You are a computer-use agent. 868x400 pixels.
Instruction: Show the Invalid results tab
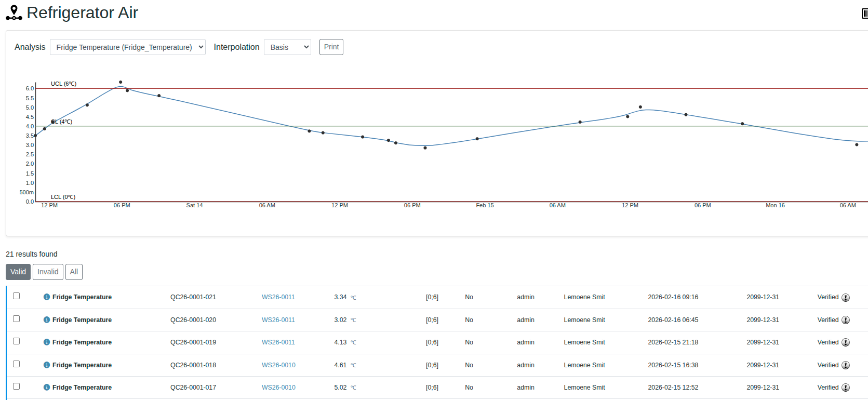pos(48,272)
